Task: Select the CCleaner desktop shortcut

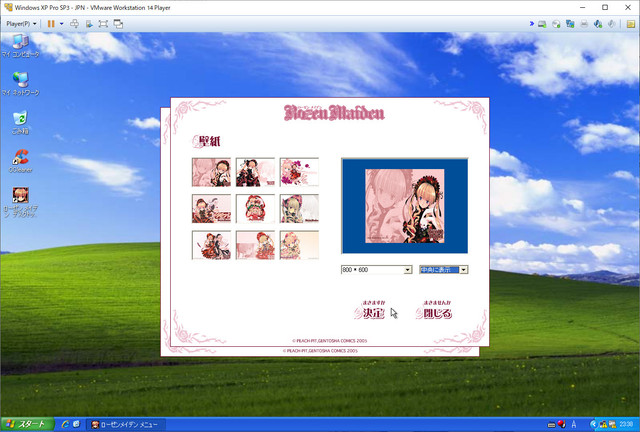Action: [20, 160]
